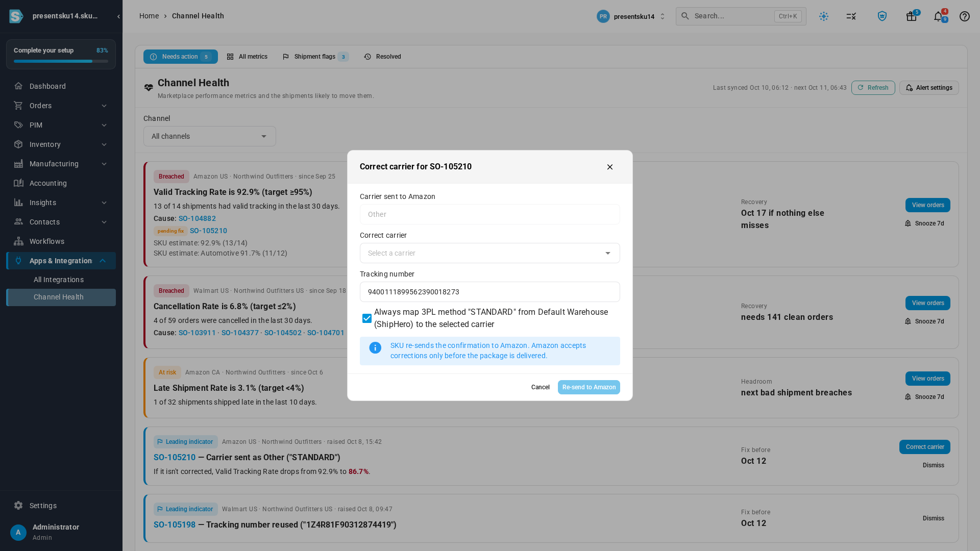Toggle the Always map 3PL method checkbox
The width and height of the screenshot is (980, 551).
tap(367, 318)
